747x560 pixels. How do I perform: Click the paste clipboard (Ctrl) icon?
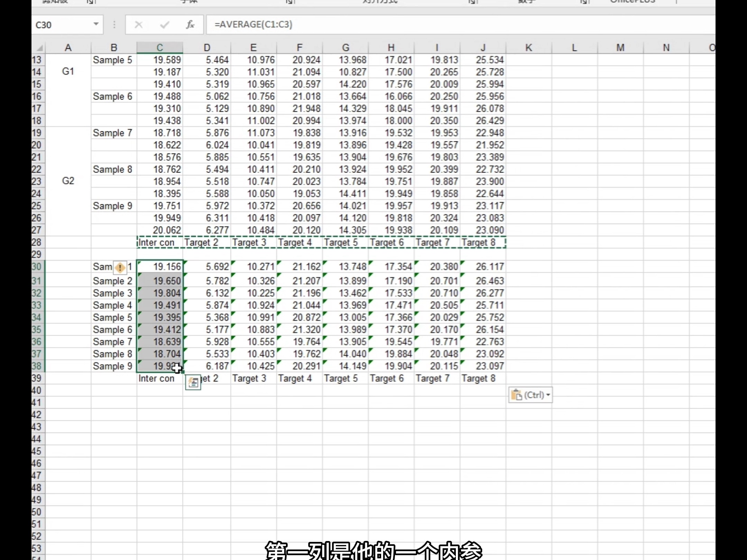tap(516, 395)
